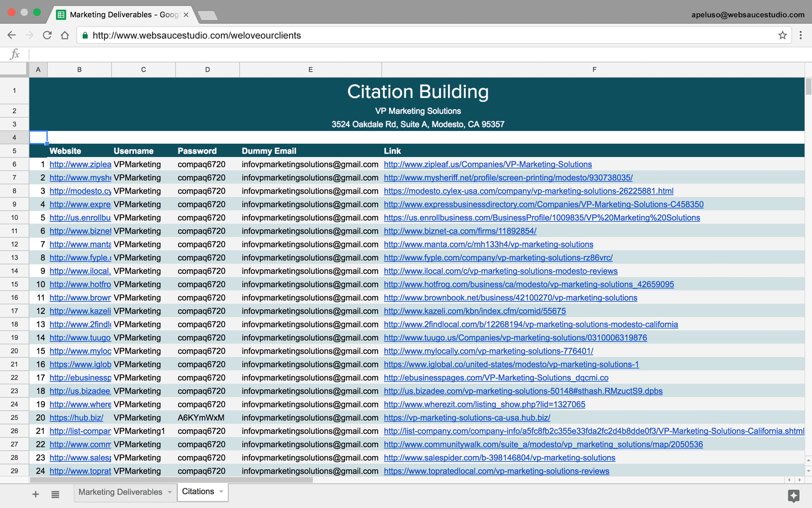Image resolution: width=812 pixels, height=508 pixels.
Task: Select column A header
Action: tap(38, 70)
